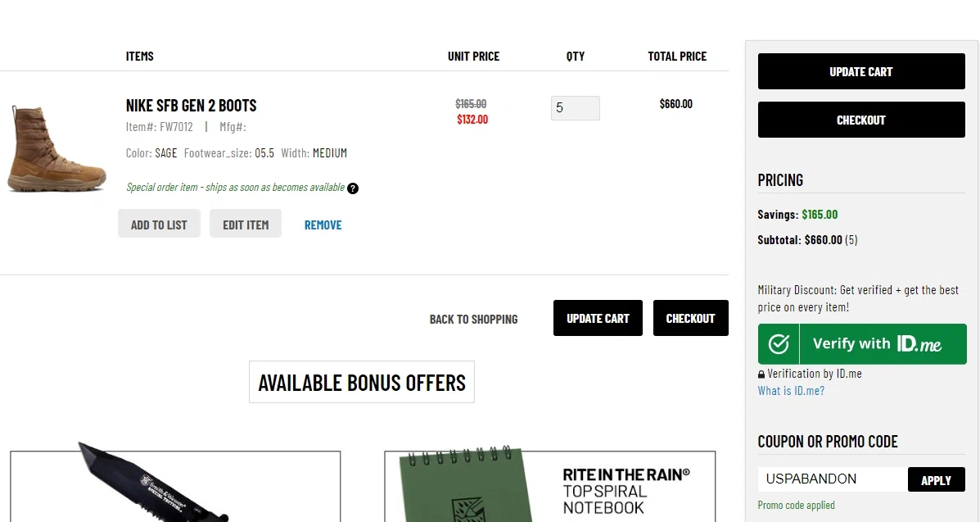Click Update Cart in the sidebar
Screen dimensions: 980x522
click(x=861, y=71)
